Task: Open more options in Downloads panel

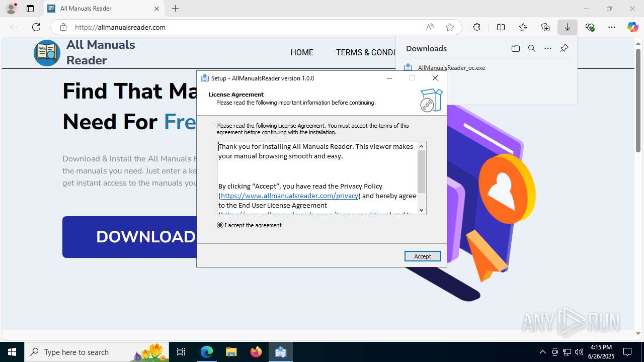Action: click(548, 48)
